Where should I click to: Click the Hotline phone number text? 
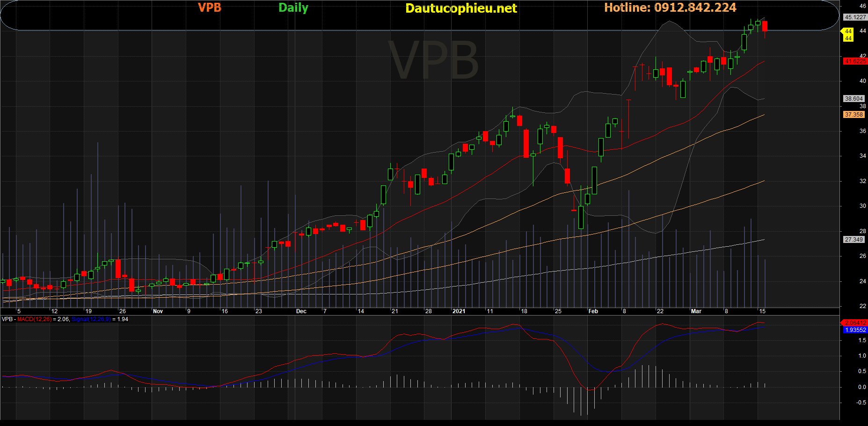pos(670,7)
